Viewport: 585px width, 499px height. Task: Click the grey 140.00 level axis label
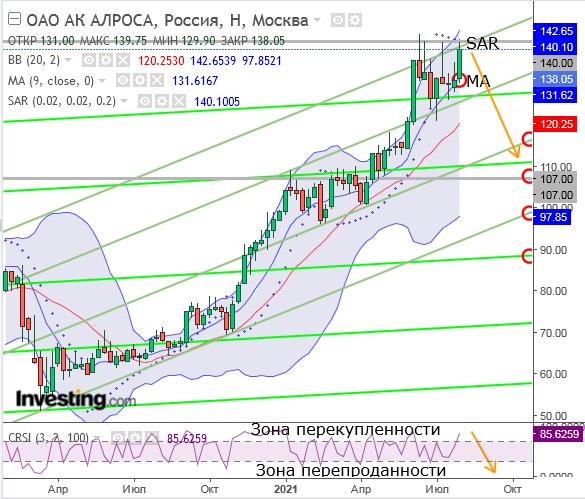(556, 63)
